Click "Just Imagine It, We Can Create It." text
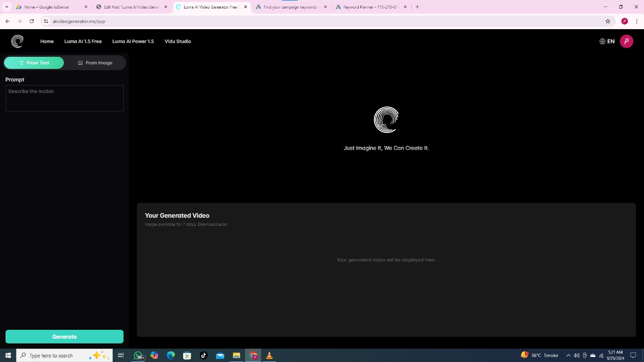 (386, 148)
